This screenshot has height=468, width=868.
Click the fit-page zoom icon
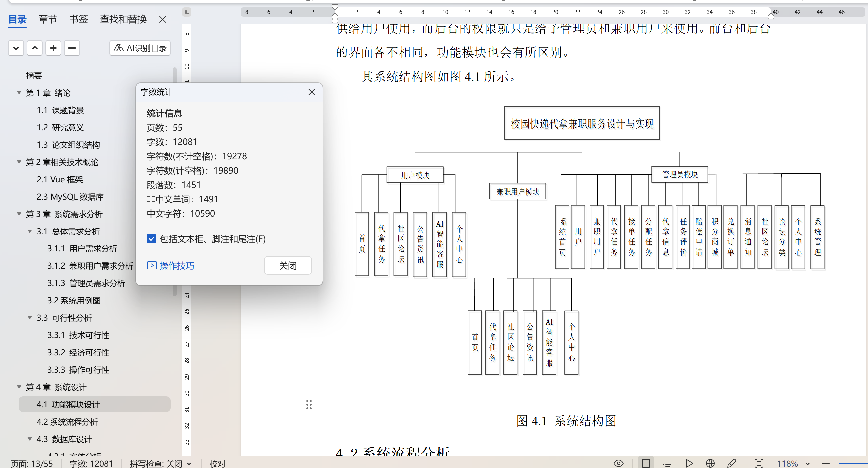pyautogui.click(x=759, y=463)
